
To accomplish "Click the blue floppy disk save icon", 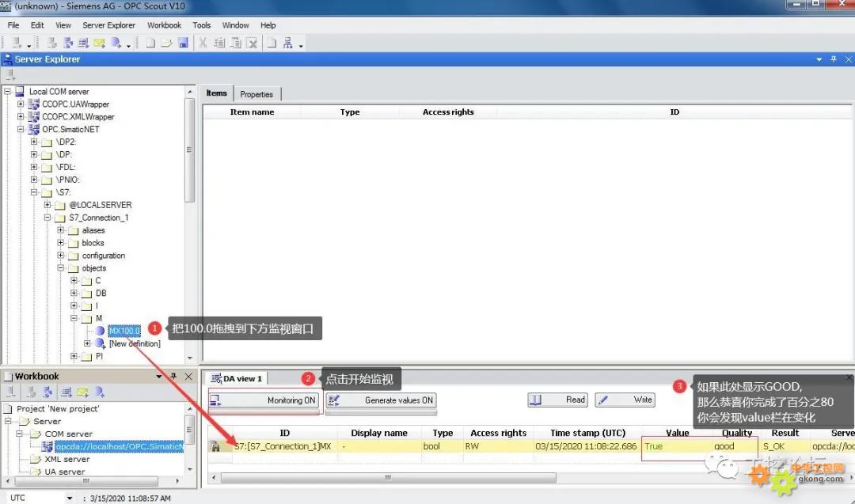I will coord(183,43).
